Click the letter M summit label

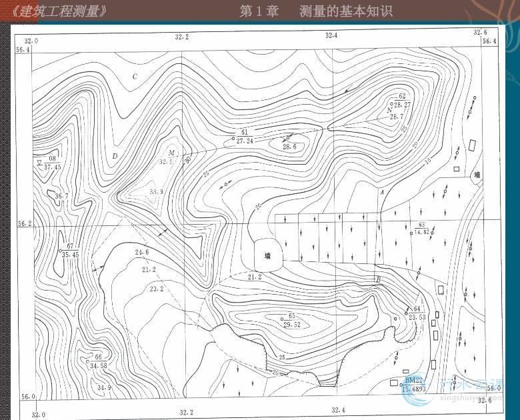pos(171,153)
